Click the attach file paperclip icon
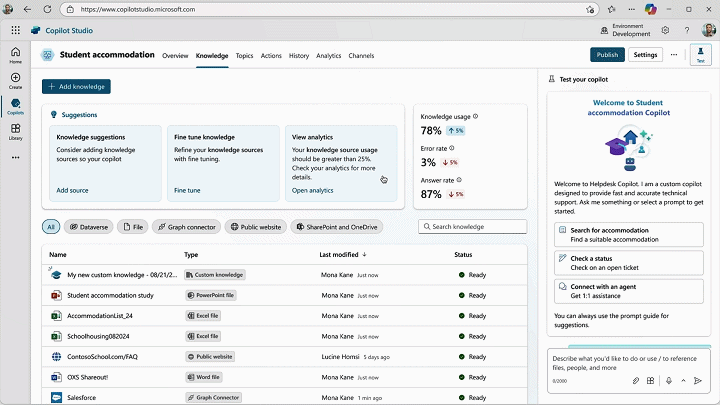Screen dimensions: 720x405 tap(636, 380)
